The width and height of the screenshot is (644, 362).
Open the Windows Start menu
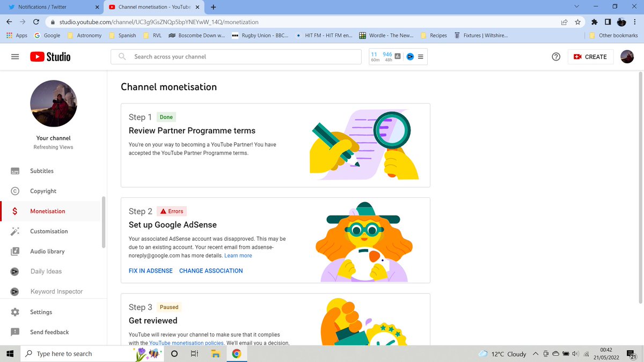coord(10,353)
